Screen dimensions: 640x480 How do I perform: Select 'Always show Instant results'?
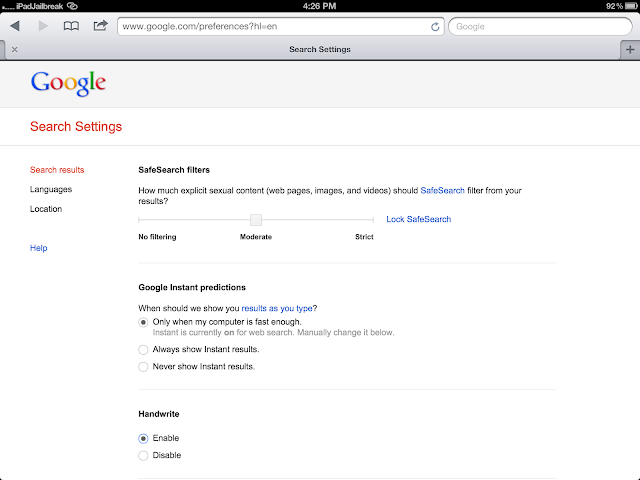tap(143, 349)
